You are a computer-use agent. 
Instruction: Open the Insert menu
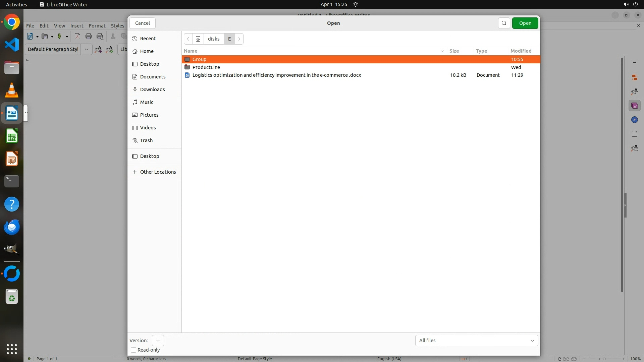(x=77, y=26)
